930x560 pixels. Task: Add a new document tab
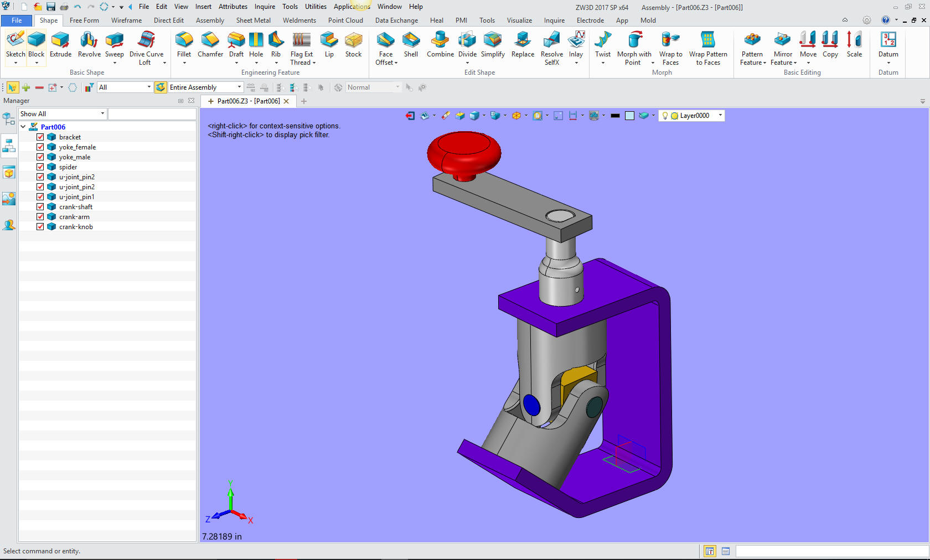tap(304, 101)
